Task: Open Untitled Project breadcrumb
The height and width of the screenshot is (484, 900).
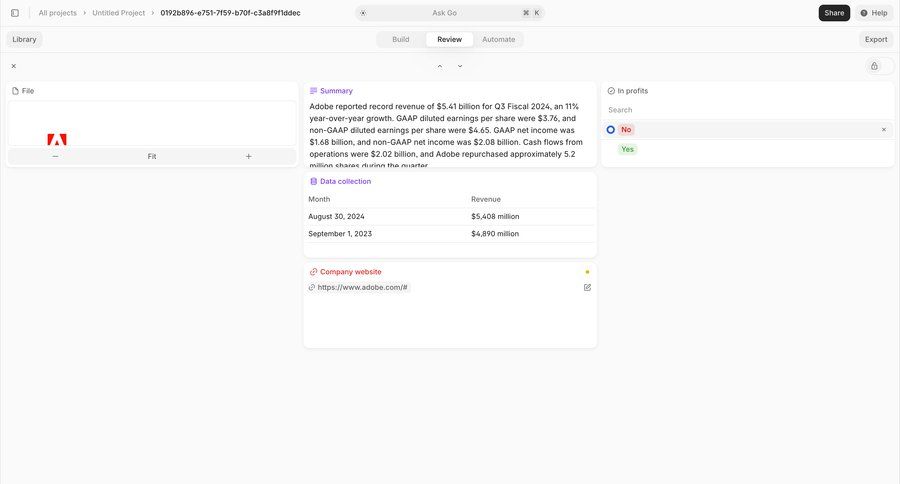Action: tap(119, 13)
